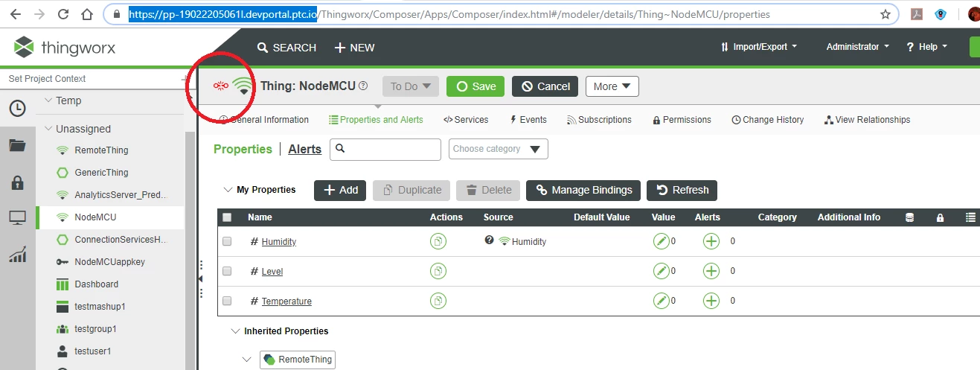
Task: Collapse the Inherited Properties section
Action: 234,331
